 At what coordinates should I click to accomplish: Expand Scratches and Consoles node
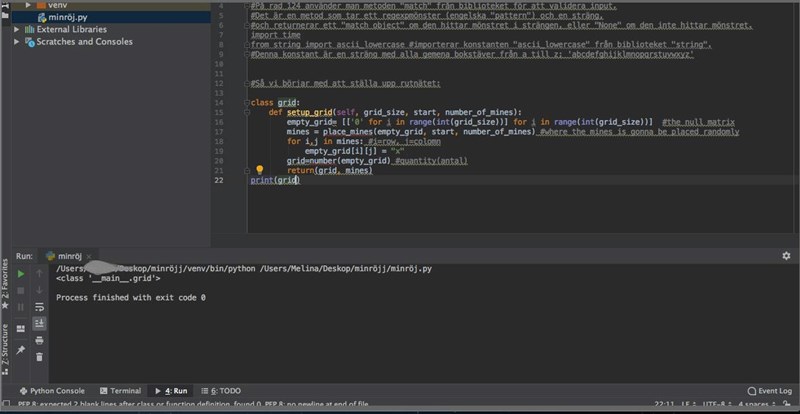18,42
